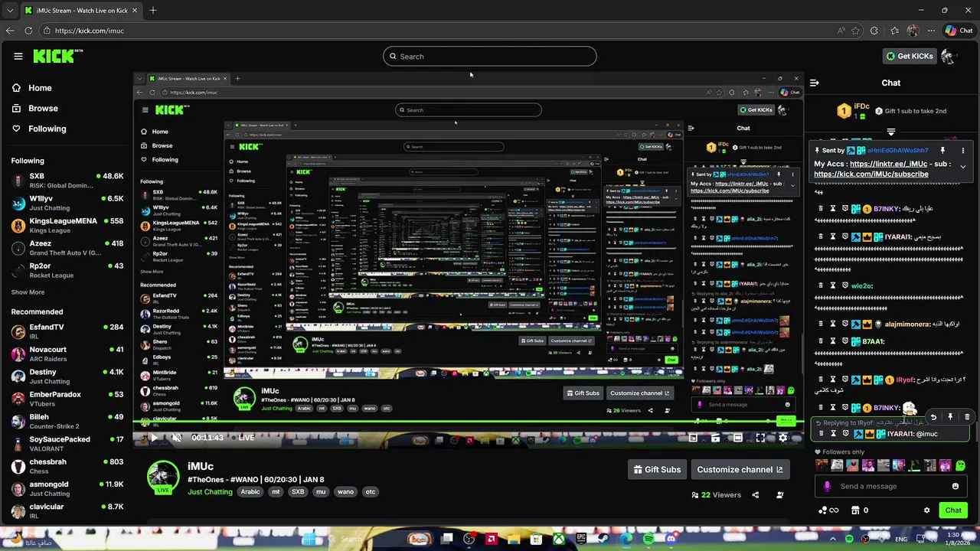Select the wano stream tag
This screenshot has width=980, height=551.
(x=345, y=492)
